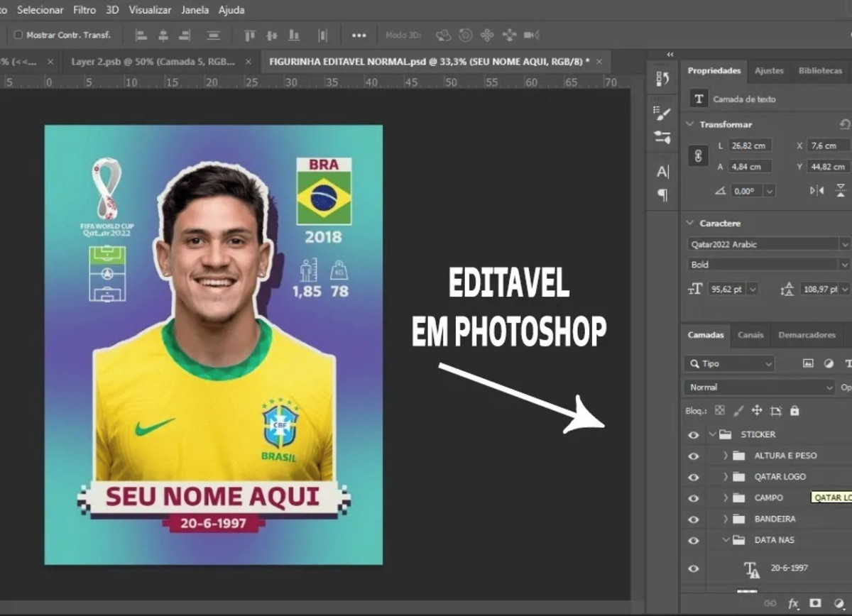Click the adjustment layer filter icon
This screenshot has height=616, width=852.
[829, 363]
